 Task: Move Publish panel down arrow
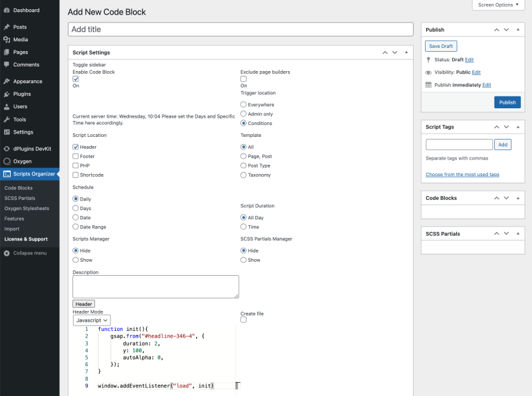coord(506,30)
